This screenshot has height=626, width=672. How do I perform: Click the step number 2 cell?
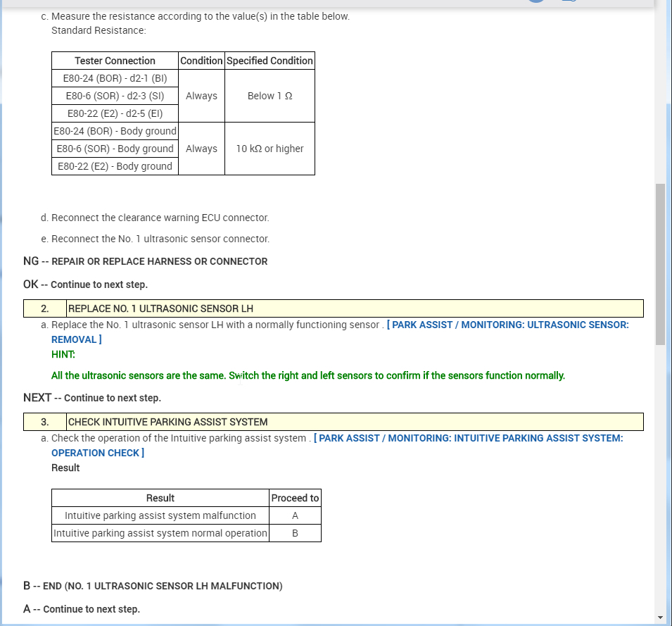coord(45,308)
